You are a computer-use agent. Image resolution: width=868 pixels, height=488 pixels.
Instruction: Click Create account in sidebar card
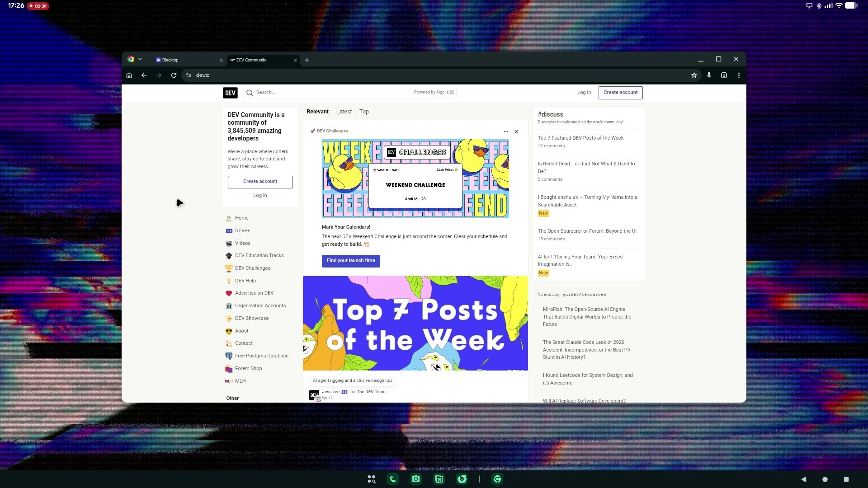[x=260, y=182]
